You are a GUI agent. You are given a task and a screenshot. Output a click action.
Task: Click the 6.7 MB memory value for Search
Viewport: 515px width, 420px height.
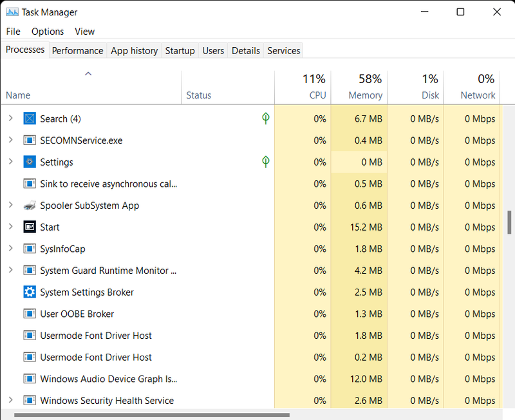(x=368, y=119)
